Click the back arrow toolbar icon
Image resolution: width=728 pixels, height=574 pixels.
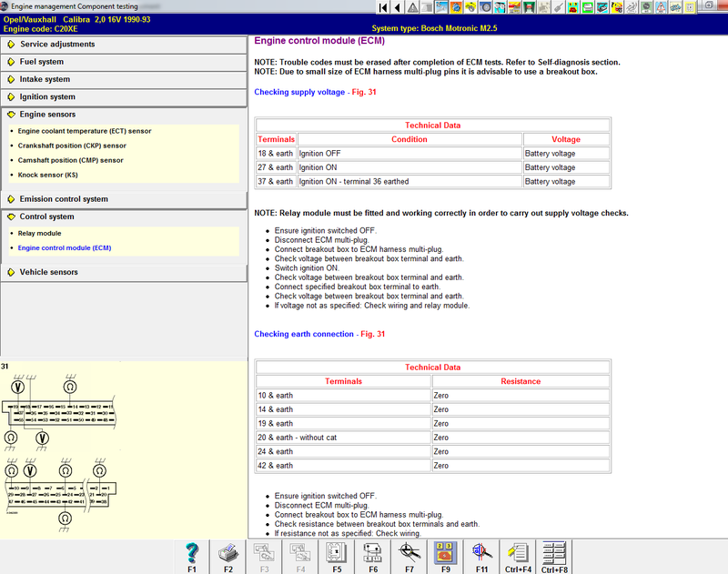click(x=398, y=7)
